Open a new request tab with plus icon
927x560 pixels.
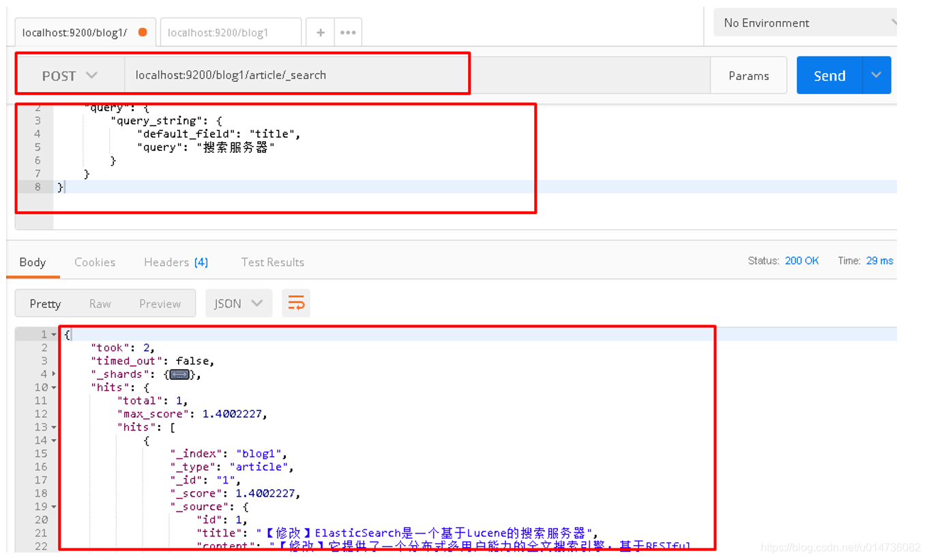[x=320, y=32]
